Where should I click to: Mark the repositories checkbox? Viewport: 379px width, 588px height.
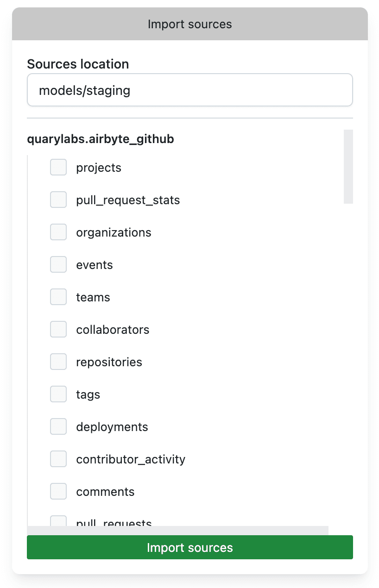click(58, 362)
